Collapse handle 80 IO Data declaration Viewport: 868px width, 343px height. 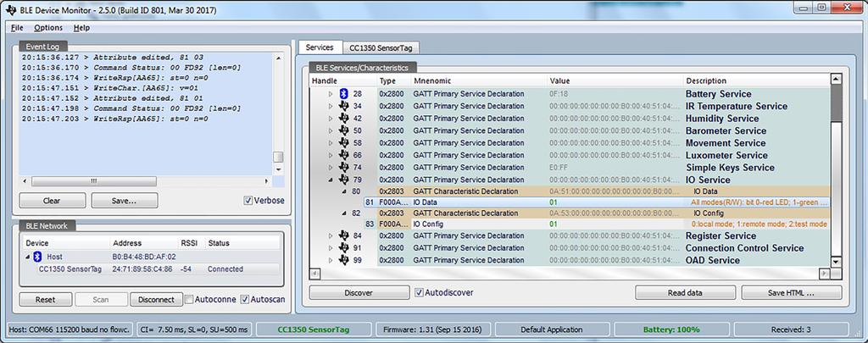[343, 191]
